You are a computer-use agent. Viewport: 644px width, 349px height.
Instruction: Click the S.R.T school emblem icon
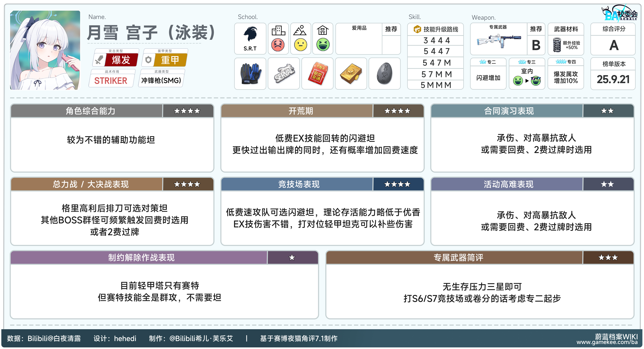tap(250, 34)
